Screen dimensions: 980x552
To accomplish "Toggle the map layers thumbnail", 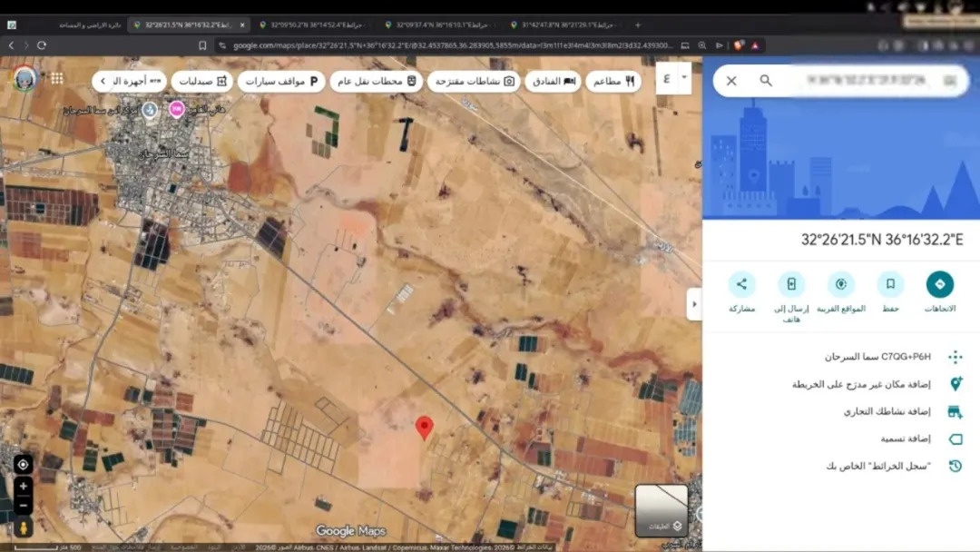I will click(661, 511).
